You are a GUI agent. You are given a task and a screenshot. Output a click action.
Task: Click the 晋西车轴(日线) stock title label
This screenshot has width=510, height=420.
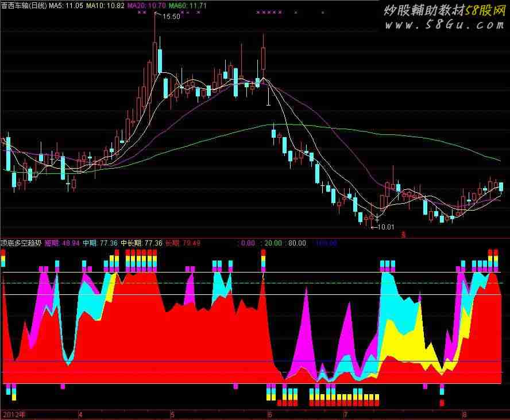24,5
